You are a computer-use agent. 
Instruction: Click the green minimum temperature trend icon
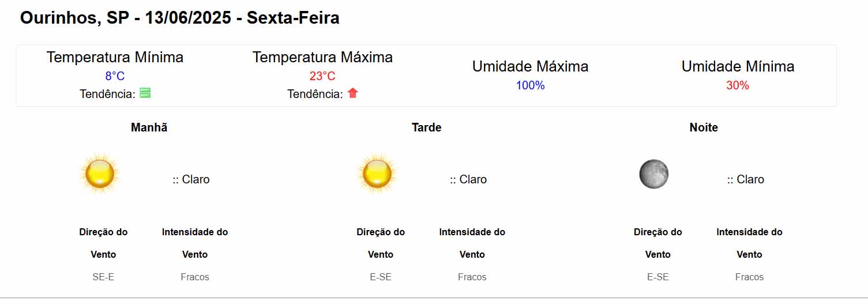(145, 93)
